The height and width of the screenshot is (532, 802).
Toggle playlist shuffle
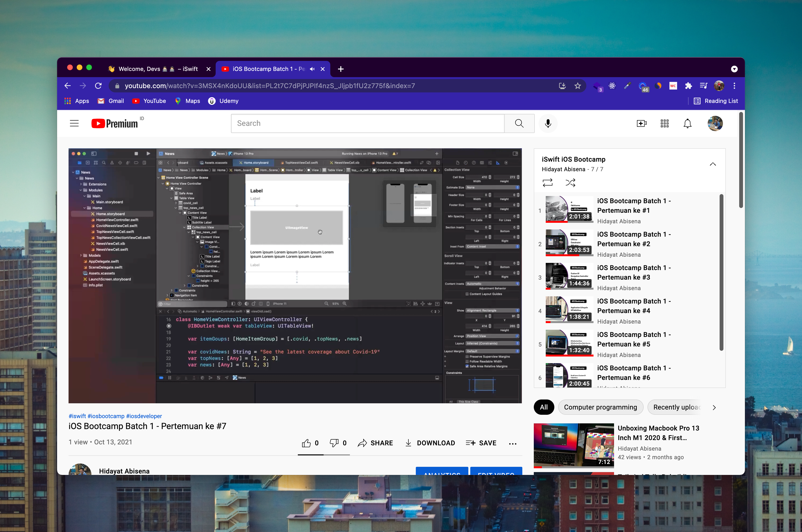click(x=570, y=183)
